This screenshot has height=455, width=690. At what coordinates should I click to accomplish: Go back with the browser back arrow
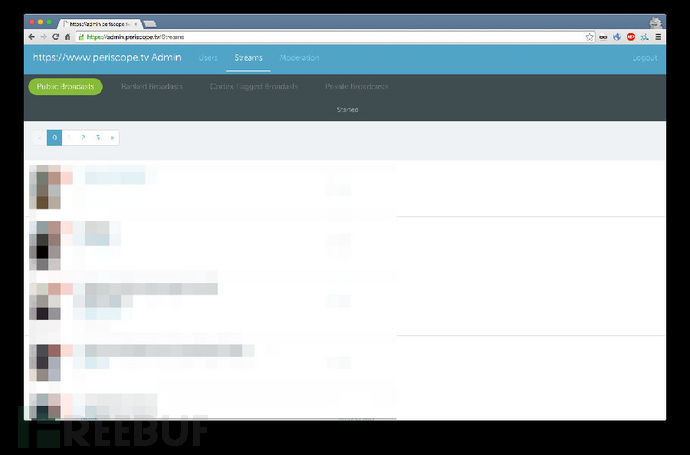(32, 37)
